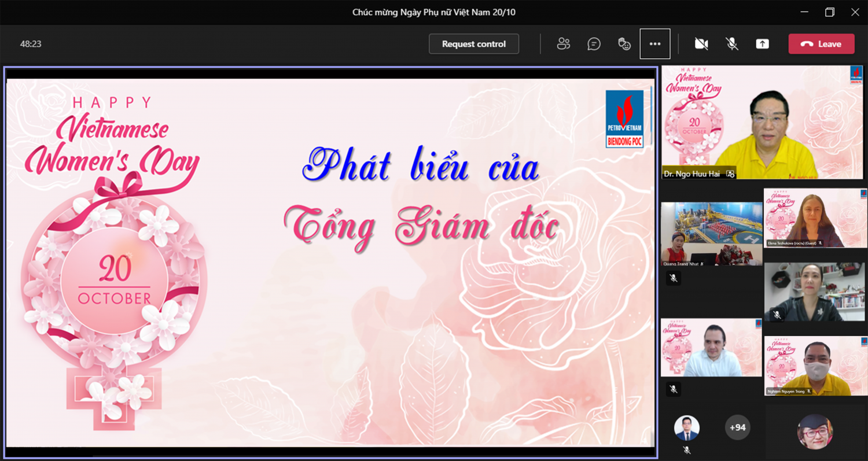This screenshot has width=868, height=461.
Task: Click muted mic icon inside bookshelf woman's tile
Action: pyautogui.click(x=777, y=315)
